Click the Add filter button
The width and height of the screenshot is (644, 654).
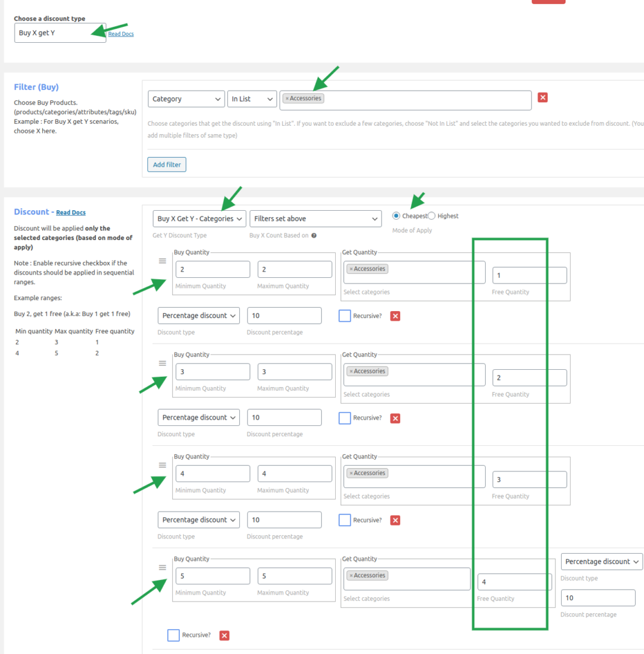(167, 165)
